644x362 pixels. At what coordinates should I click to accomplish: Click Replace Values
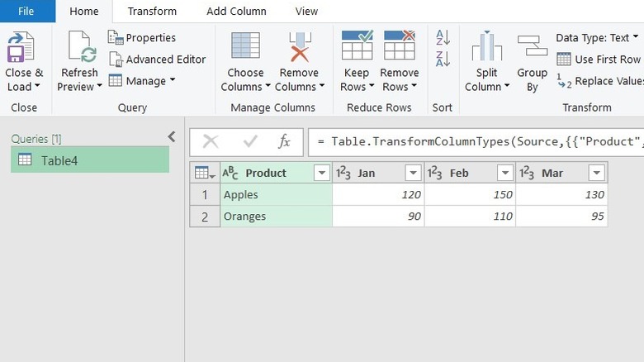point(600,81)
